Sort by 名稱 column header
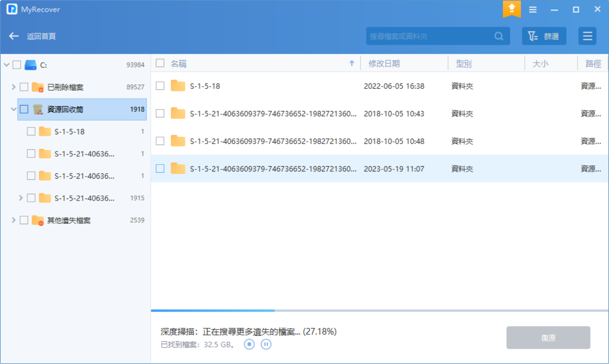This screenshot has height=364, width=609. tap(179, 64)
